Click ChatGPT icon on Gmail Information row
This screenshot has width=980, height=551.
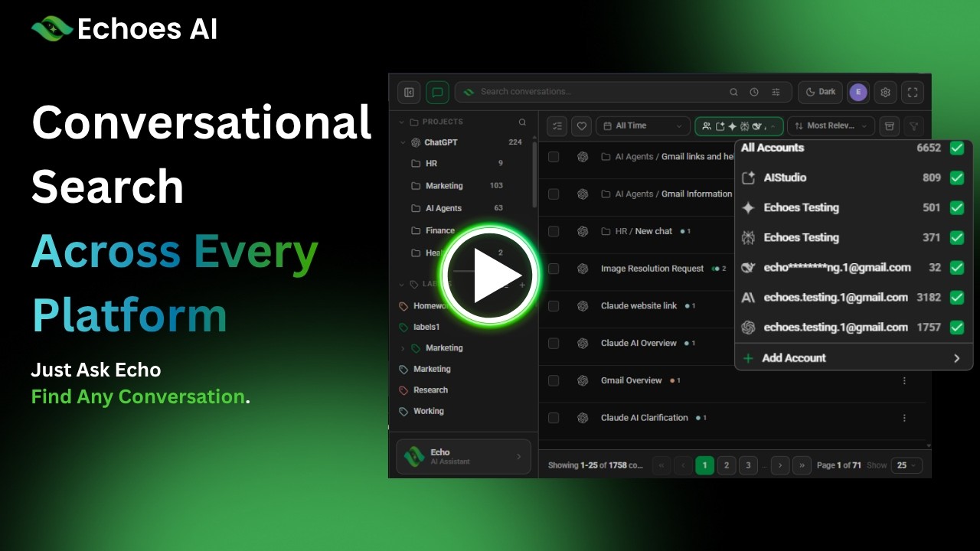583,194
